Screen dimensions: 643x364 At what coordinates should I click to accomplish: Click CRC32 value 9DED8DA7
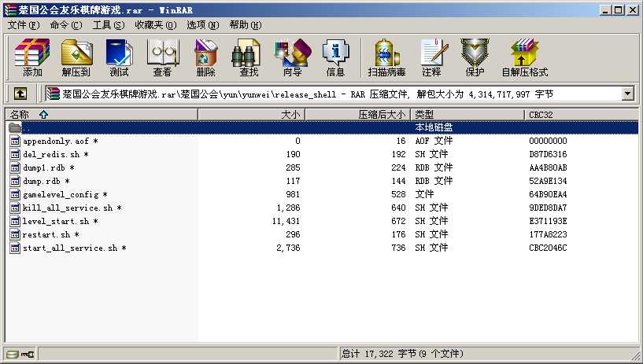click(x=548, y=208)
